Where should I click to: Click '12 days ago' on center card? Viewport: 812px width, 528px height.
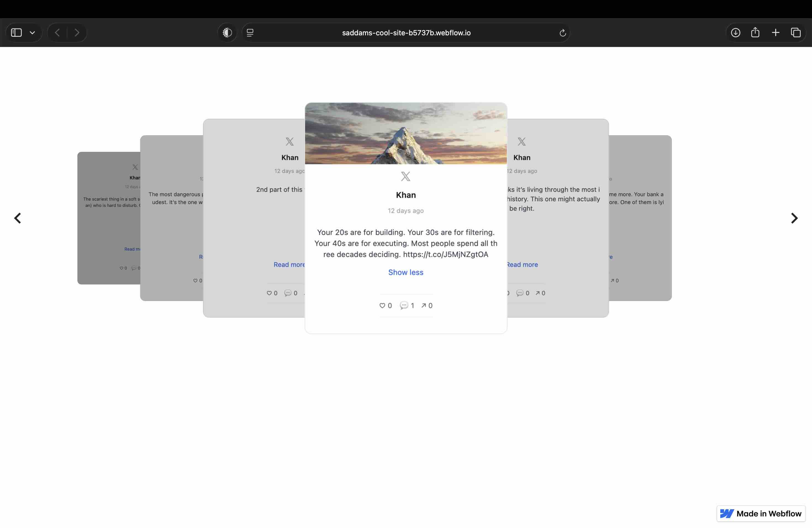pyautogui.click(x=406, y=211)
